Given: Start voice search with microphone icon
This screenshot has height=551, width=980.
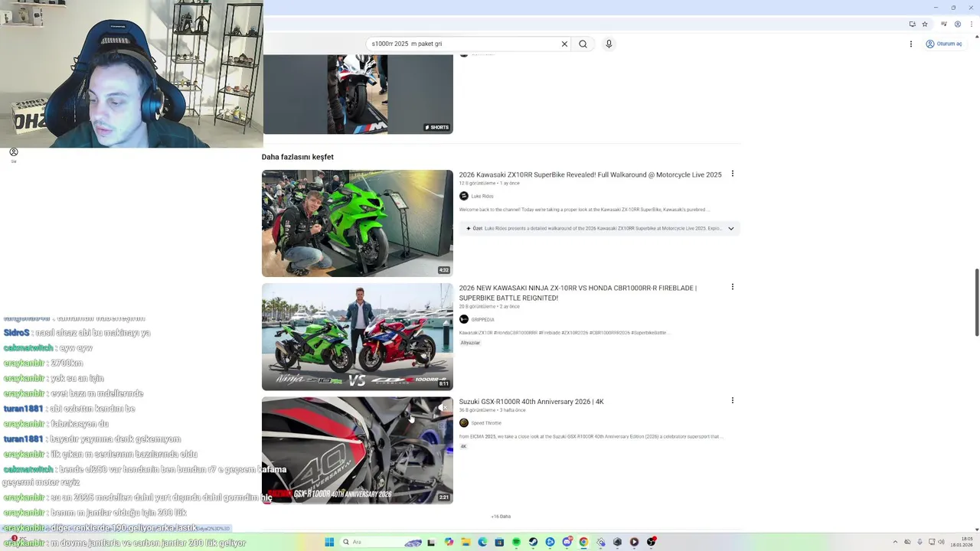Looking at the screenshot, I should (x=609, y=44).
